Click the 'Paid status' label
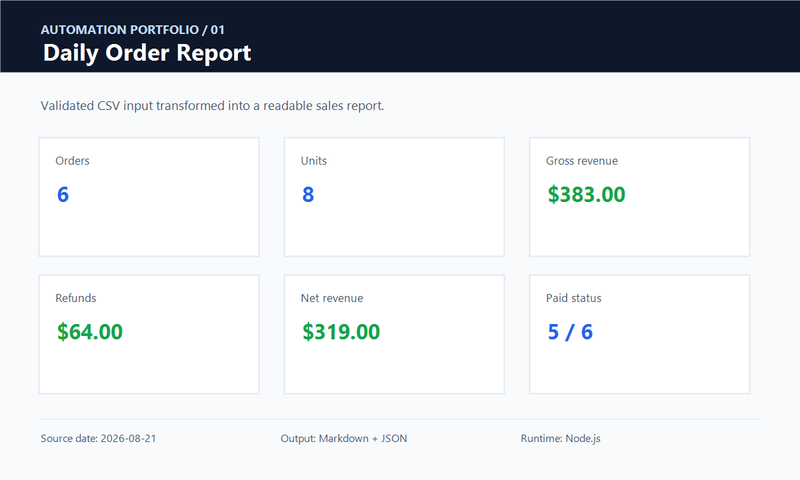This screenshot has height=480, width=800. (x=573, y=298)
